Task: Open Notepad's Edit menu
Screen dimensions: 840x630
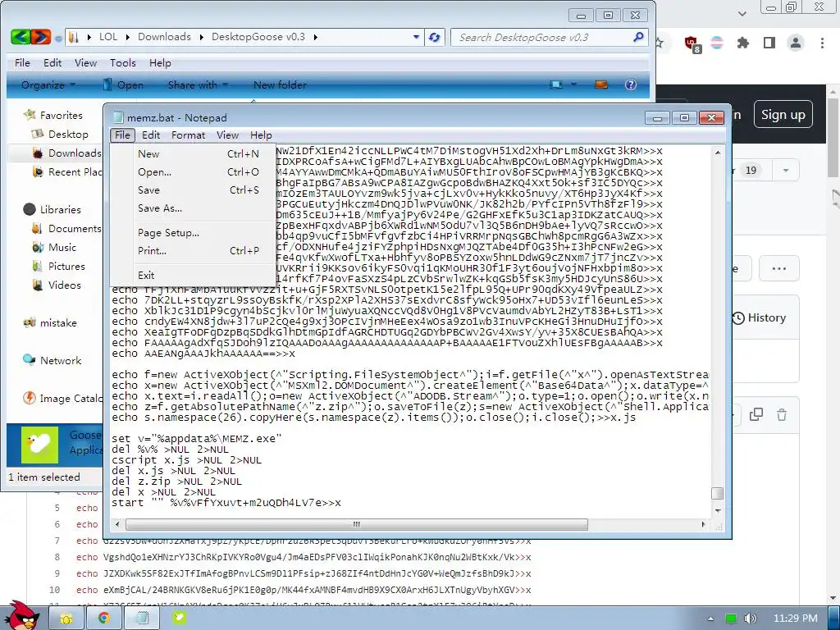Action: 151,135
